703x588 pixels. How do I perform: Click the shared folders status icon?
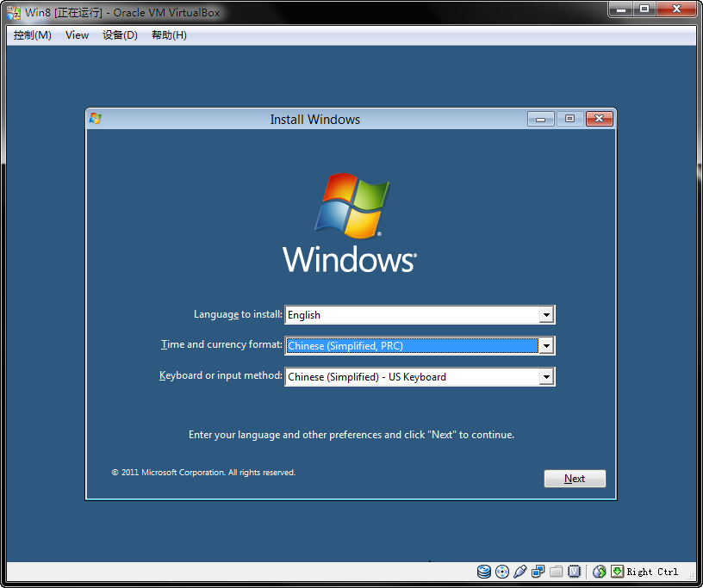click(x=556, y=572)
